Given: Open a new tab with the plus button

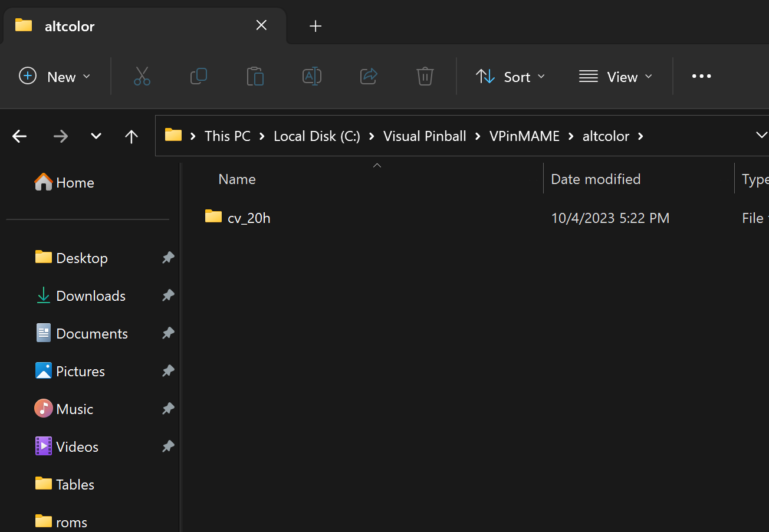Looking at the screenshot, I should click(x=316, y=26).
